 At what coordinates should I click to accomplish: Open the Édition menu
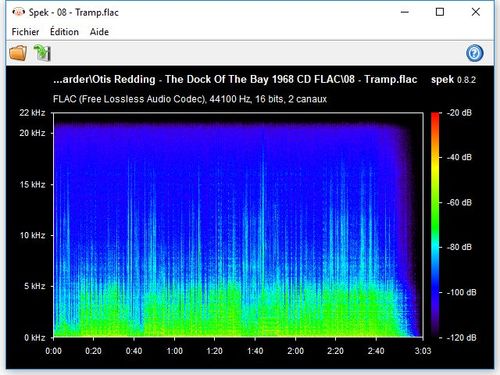pyautogui.click(x=64, y=32)
